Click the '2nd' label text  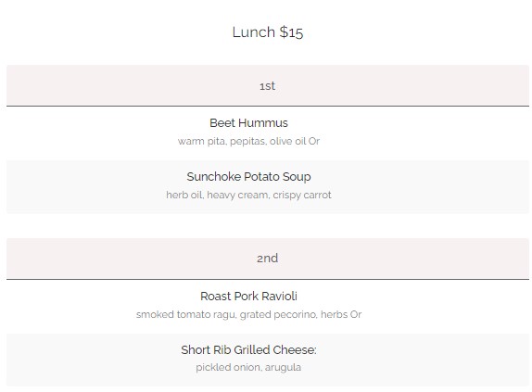(x=267, y=259)
